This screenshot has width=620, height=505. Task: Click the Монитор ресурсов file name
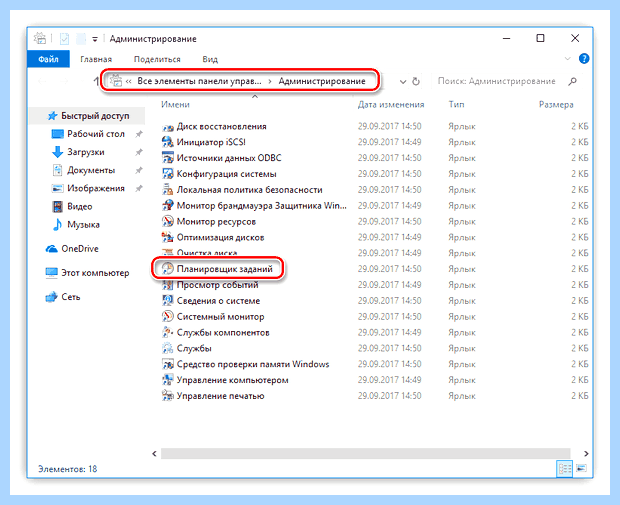[x=216, y=221]
